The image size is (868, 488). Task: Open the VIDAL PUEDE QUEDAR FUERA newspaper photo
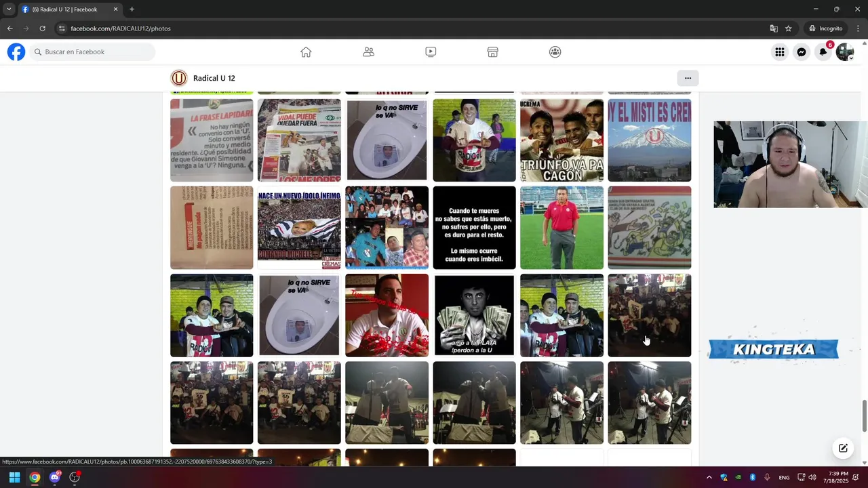pyautogui.click(x=299, y=140)
